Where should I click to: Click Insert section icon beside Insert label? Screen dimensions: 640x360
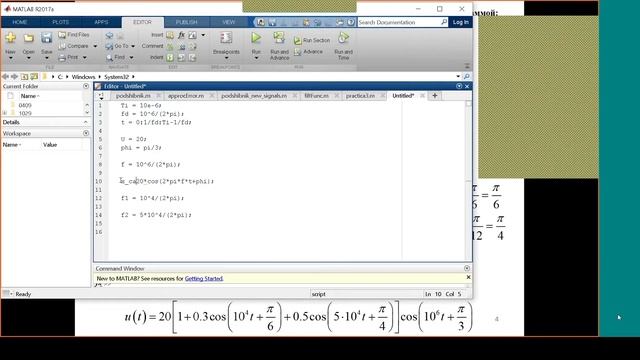click(170, 35)
